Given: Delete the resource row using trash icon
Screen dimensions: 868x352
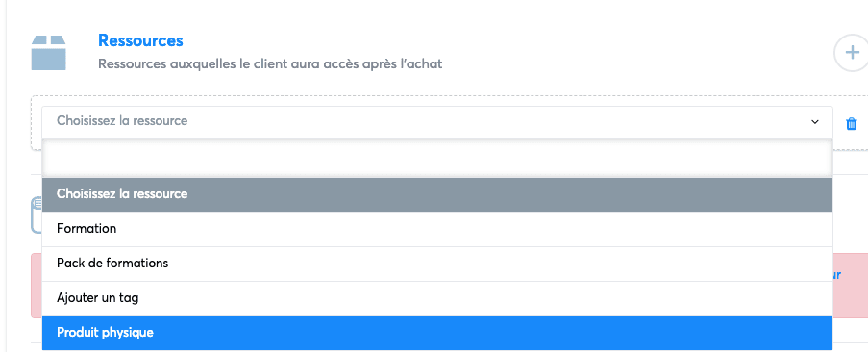Looking at the screenshot, I should click(852, 123).
